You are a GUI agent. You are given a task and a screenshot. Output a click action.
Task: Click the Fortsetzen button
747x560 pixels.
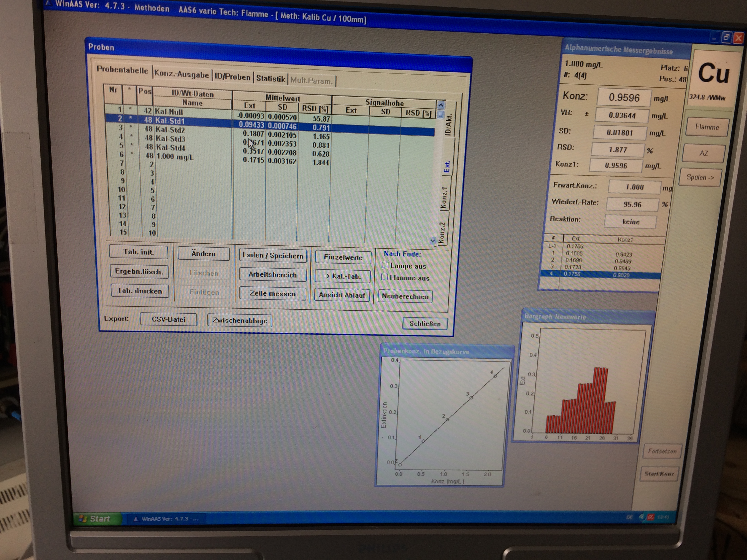point(662,451)
